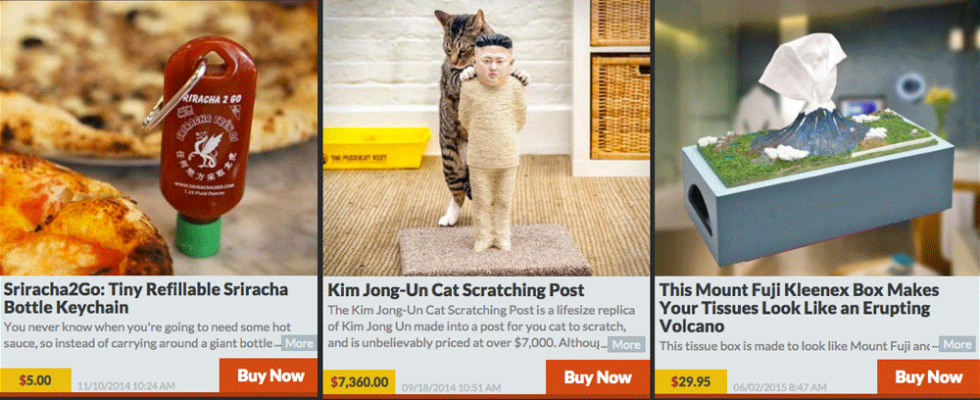Click the $29.95 price tag

(691, 381)
